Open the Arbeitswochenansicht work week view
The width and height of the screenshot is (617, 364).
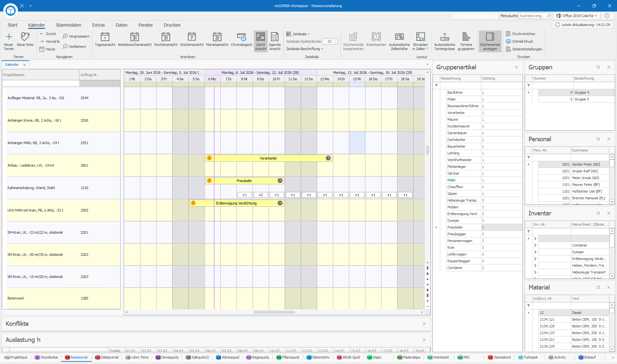(x=135, y=39)
